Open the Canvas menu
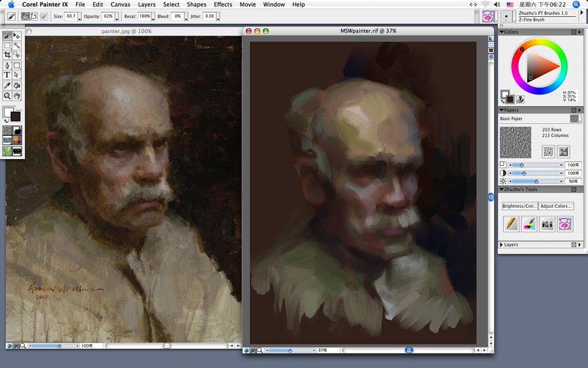588x368 pixels. (120, 4)
